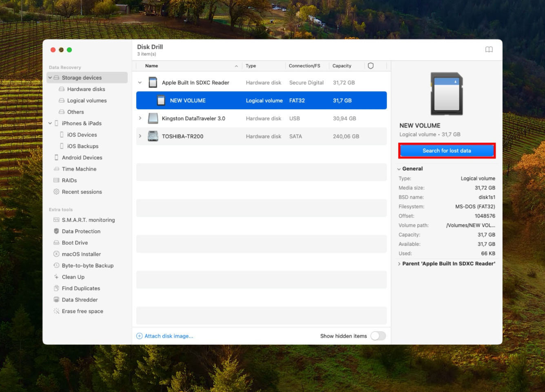
Task: Collapse the iPhones & iPads sidebar group
Action: tap(50, 123)
